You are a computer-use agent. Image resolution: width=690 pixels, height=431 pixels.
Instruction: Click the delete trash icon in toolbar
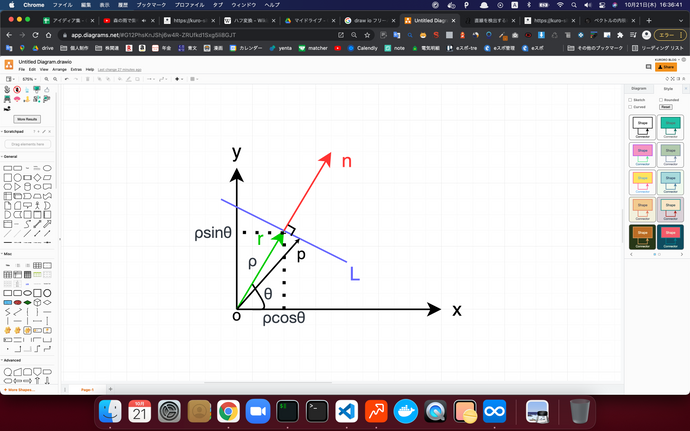pyautogui.click(x=88, y=79)
